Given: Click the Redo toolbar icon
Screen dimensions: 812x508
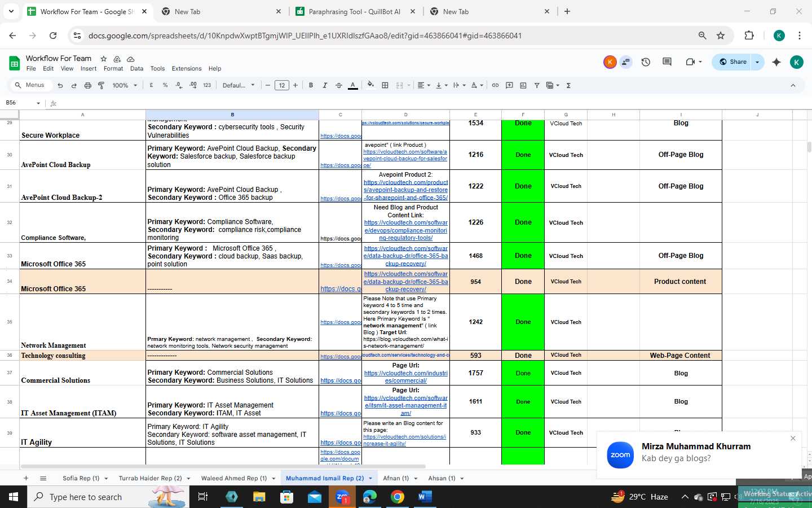Looking at the screenshot, I should click(x=74, y=85).
